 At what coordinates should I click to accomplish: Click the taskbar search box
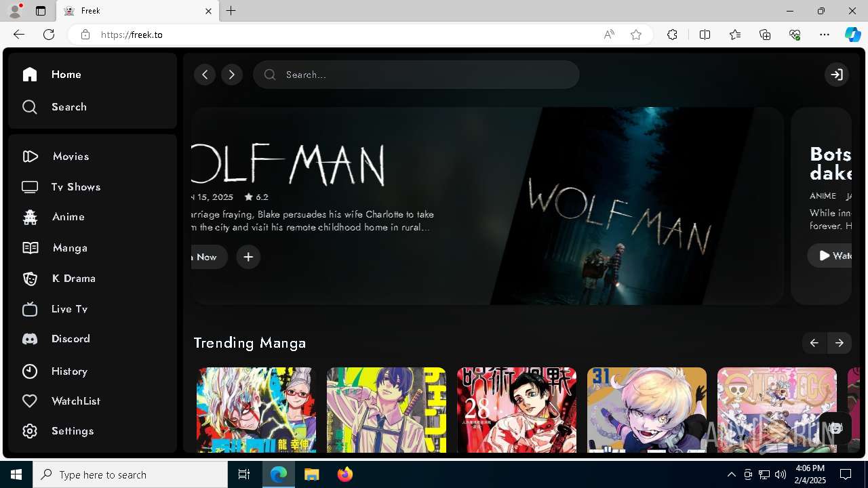click(130, 474)
